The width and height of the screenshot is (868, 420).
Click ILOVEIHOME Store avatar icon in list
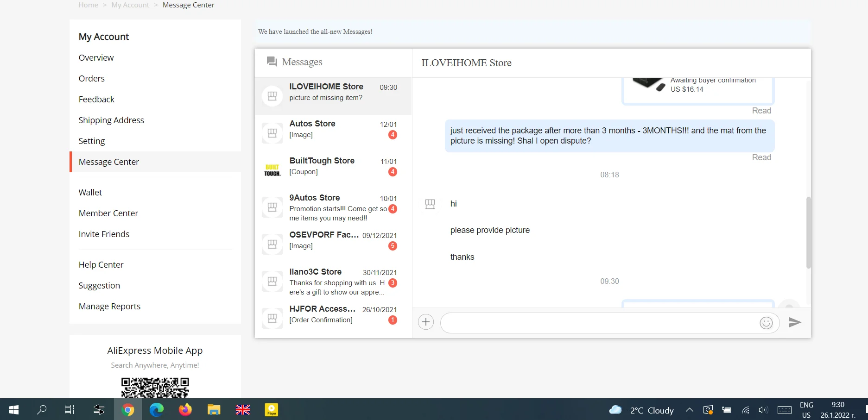click(272, 96)
